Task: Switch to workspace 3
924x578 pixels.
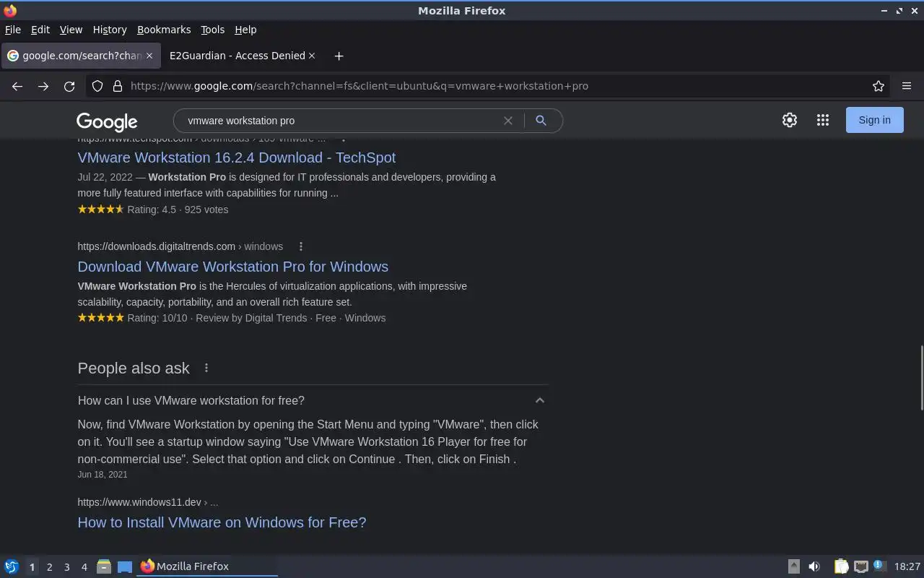Action: click(66, 566)
